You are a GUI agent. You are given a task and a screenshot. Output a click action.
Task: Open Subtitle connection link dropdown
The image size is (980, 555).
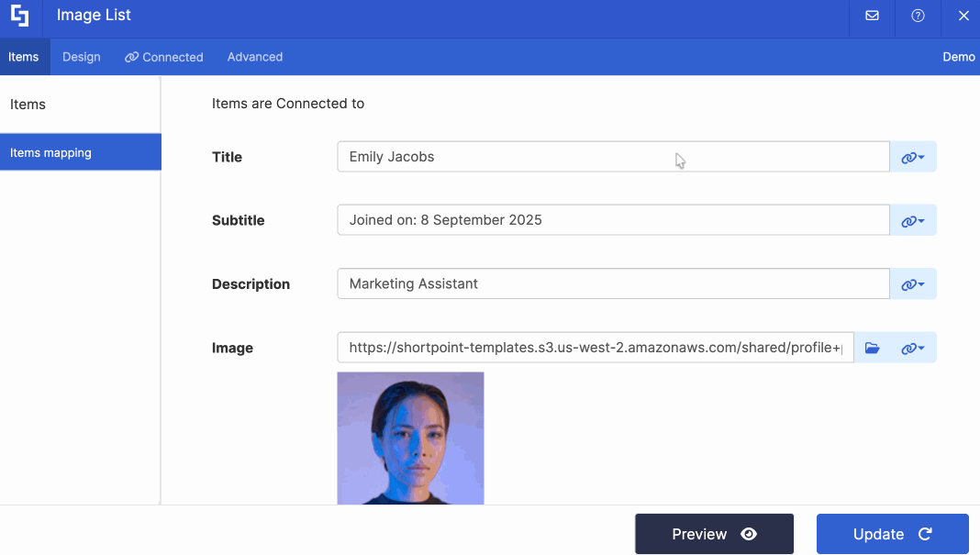(x=912, y=221)
